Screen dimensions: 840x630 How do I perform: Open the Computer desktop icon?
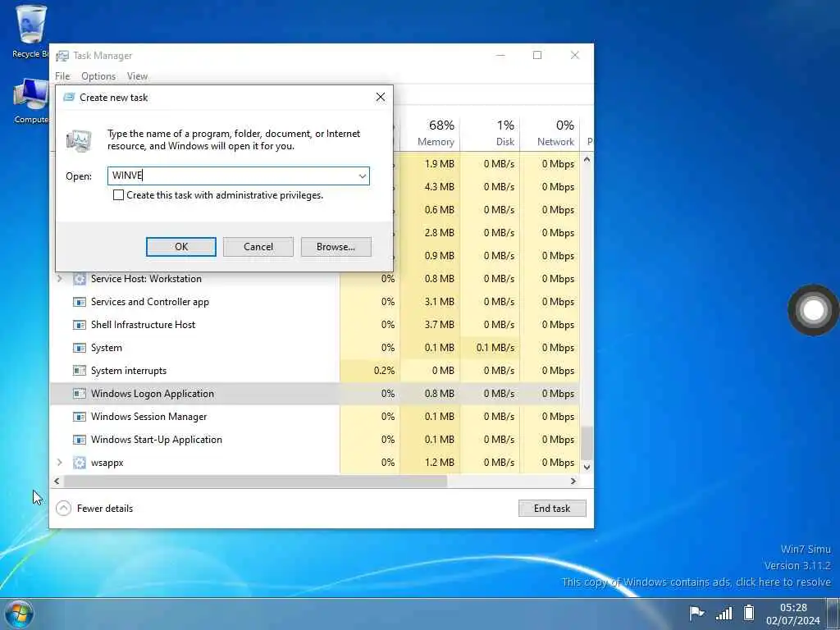pos(30,101)
